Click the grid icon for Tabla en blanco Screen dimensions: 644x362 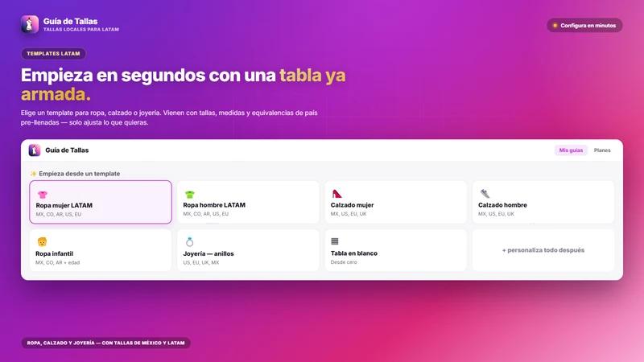click(x=335, y=241)
